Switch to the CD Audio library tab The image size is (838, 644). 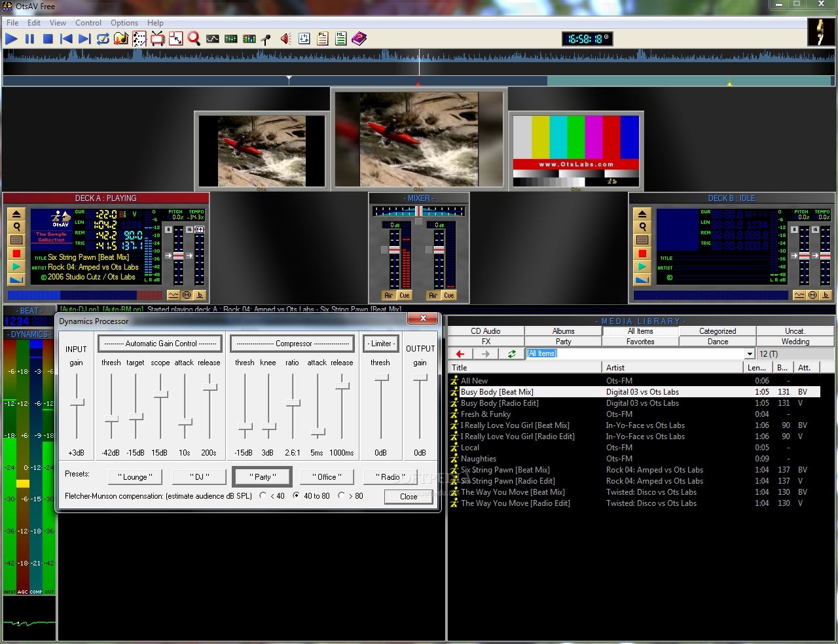click(486, 331)
